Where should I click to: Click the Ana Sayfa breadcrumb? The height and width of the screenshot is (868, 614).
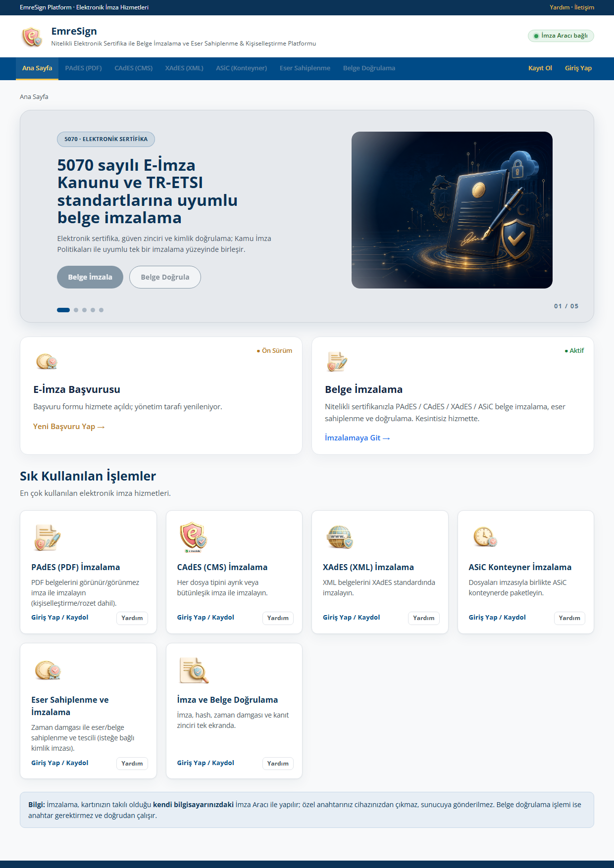[x=34, y=97]
